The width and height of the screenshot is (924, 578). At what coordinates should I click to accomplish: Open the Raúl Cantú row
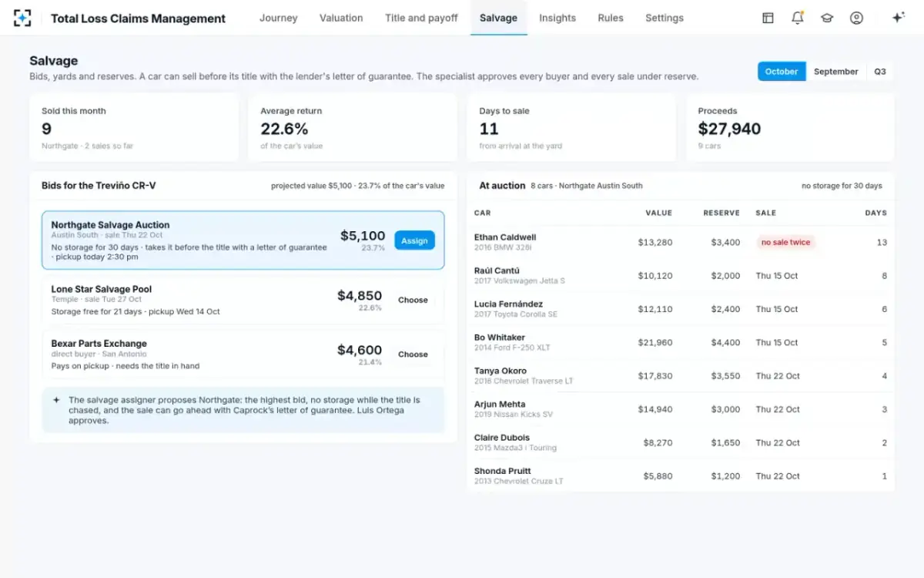click(681, 276)
